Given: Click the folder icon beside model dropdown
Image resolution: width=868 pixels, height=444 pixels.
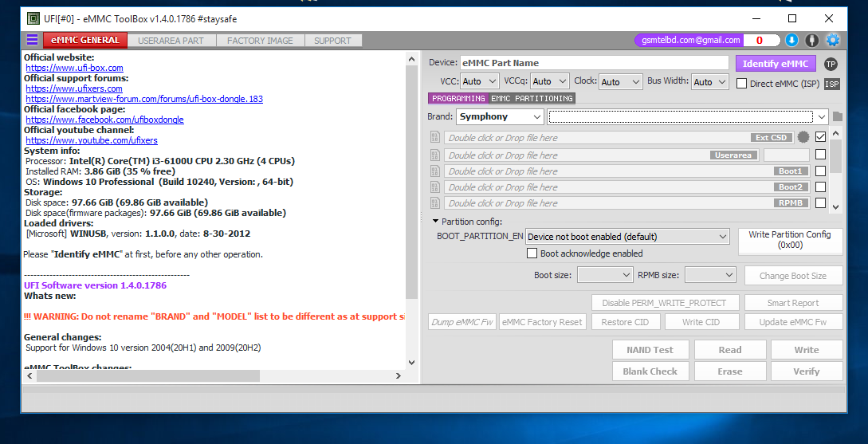Looking at the screenshot, I should [838, 116].
